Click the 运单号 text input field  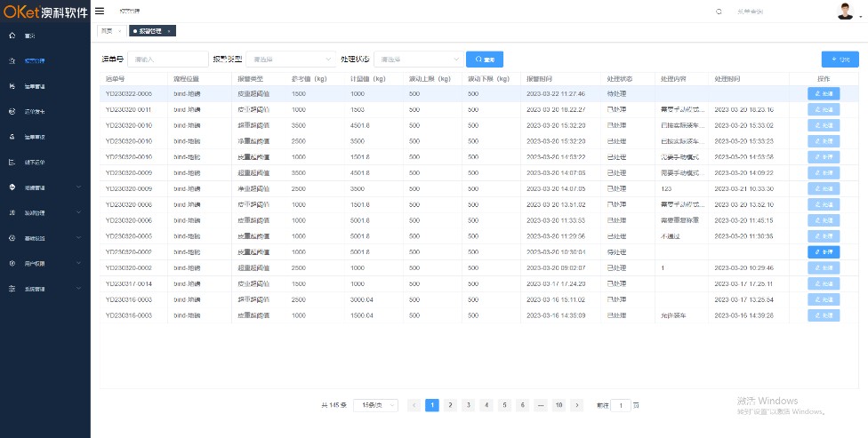point(166,60)
